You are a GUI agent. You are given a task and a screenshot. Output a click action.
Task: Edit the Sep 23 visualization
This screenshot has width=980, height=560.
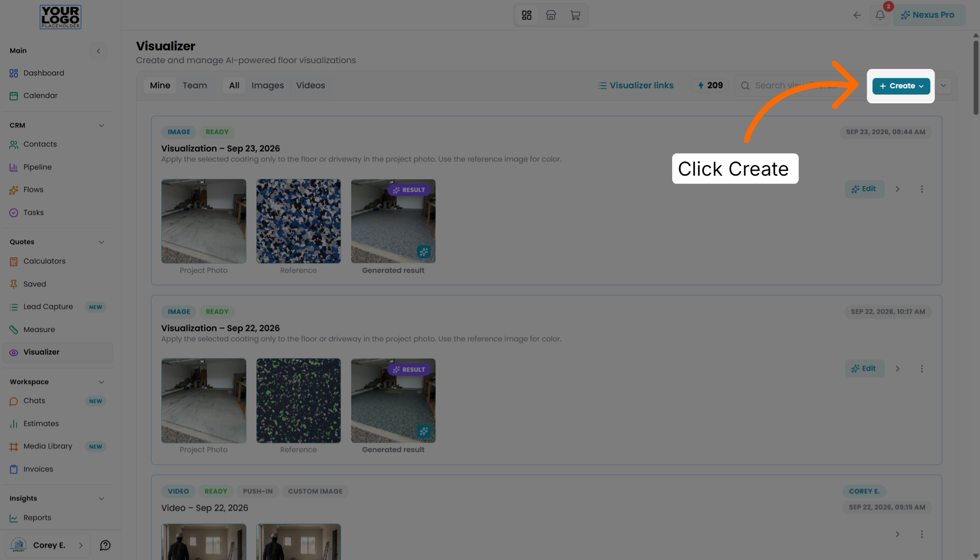coord(864,189)
